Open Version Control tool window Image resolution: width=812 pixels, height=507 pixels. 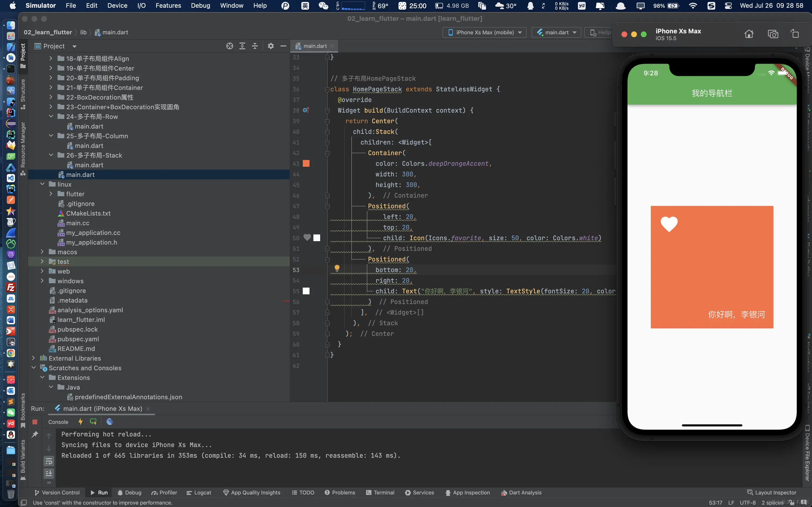57,493
